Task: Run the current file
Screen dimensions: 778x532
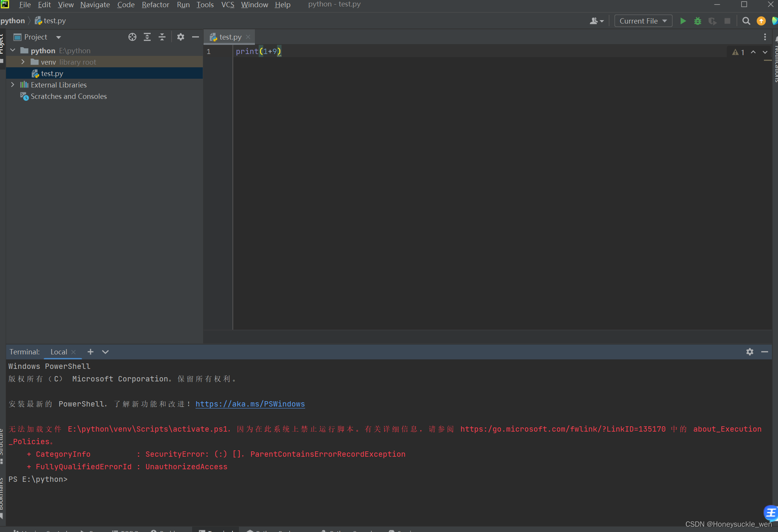Action: pyautogui.click(x=683, y=21)
